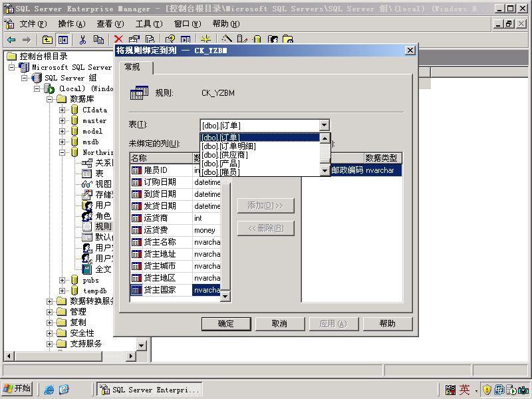The width and height of the screenshot is (532, 399).
Task: Expand the pubs database node
Action: [62, 280]
